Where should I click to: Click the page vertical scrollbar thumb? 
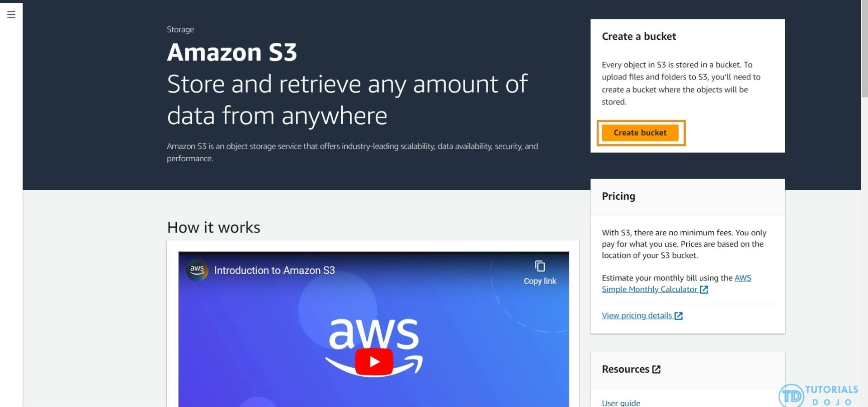[864, 50]
